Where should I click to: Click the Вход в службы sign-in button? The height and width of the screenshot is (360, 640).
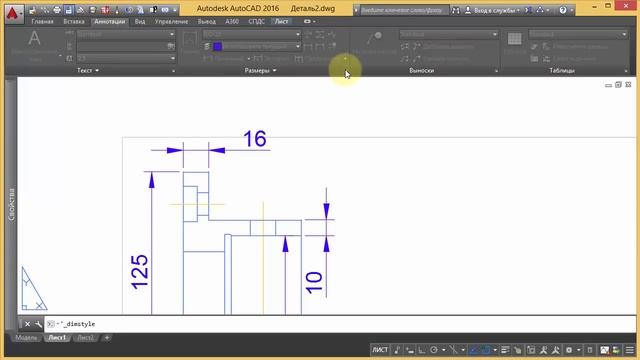click(493, 10)
